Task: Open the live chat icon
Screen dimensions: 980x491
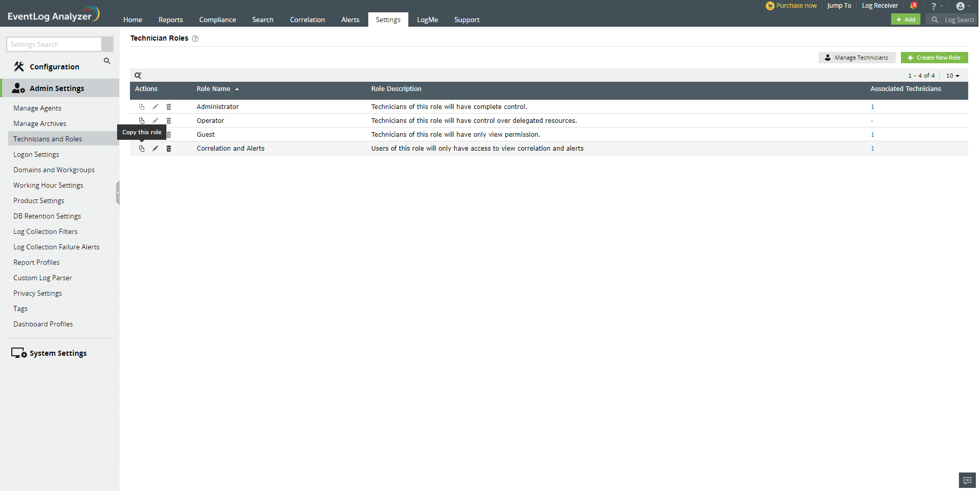Action: click(967, 480)
